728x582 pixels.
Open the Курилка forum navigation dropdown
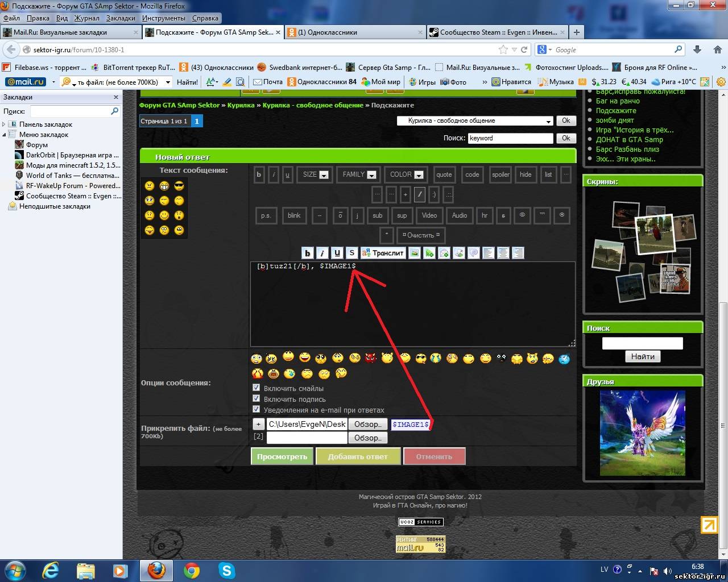click(x=475, y=120)
